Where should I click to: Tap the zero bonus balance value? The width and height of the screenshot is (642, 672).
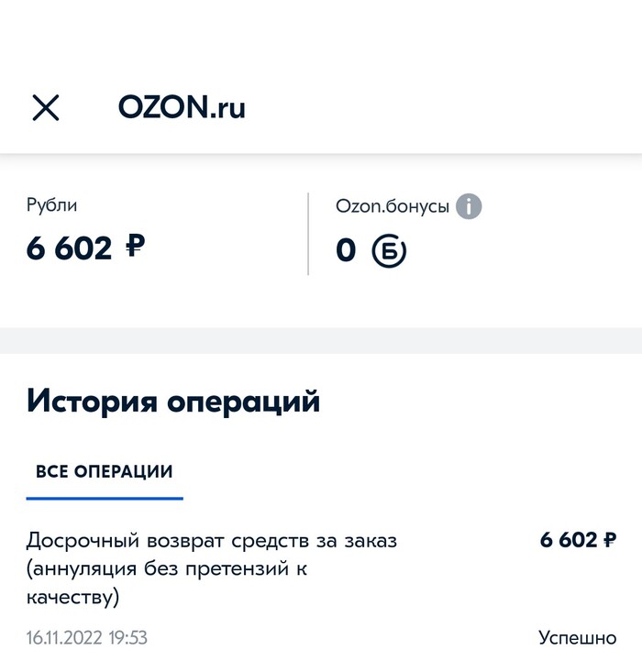click(346, 249)
